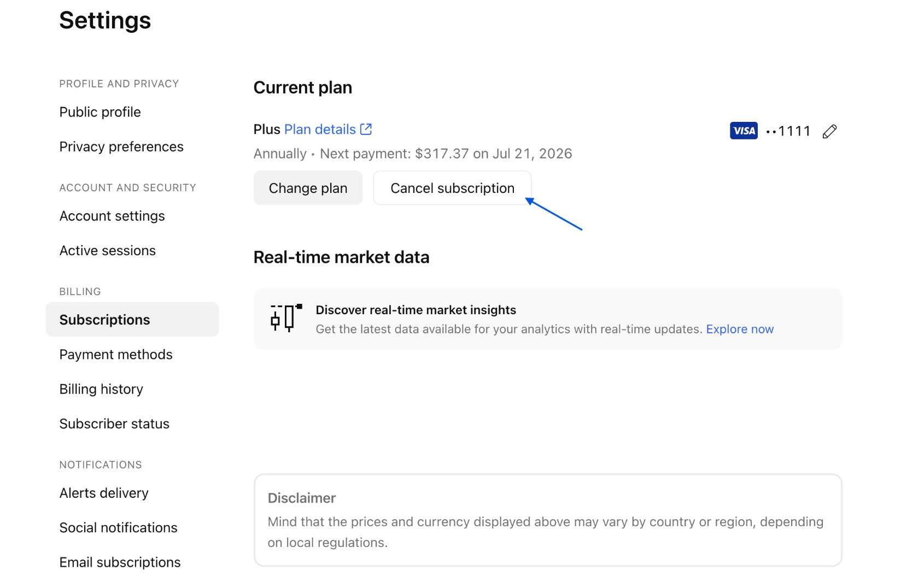Open Payment methods page
The height and width of the screenshot is (588, 901).
(x=116, y=355)
